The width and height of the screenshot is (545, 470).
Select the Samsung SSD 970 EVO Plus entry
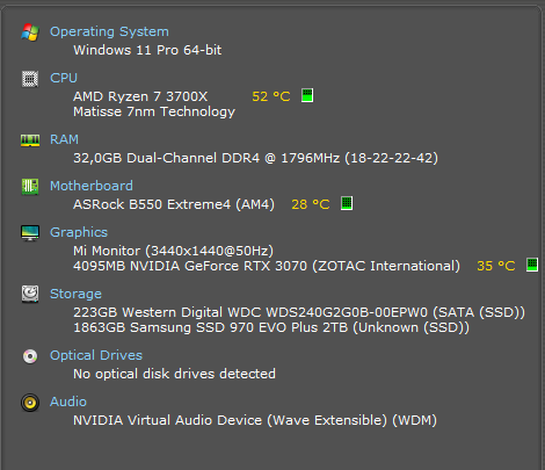(x=271, y=327)
